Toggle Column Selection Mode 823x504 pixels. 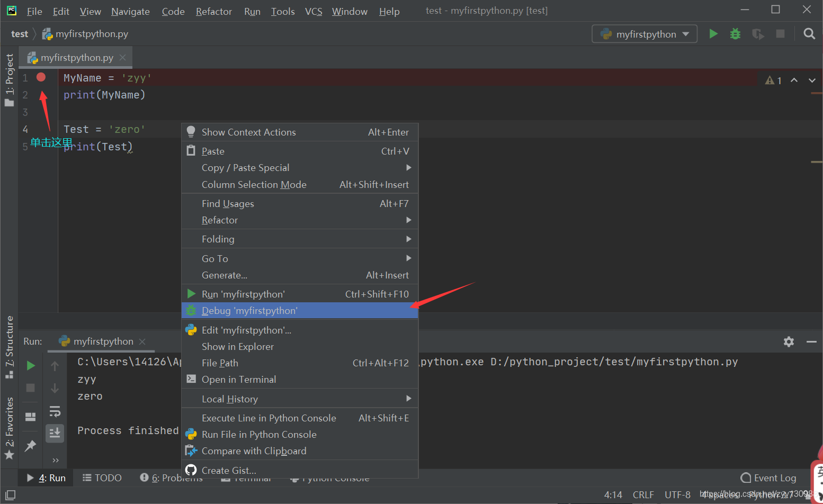click(x=300, y=185)
